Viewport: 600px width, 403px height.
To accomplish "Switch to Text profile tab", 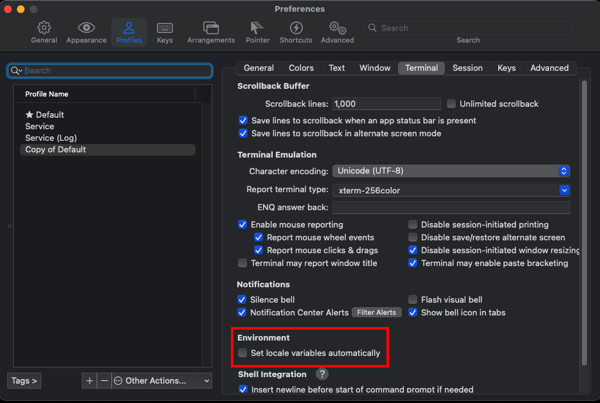I will [337, 68].
